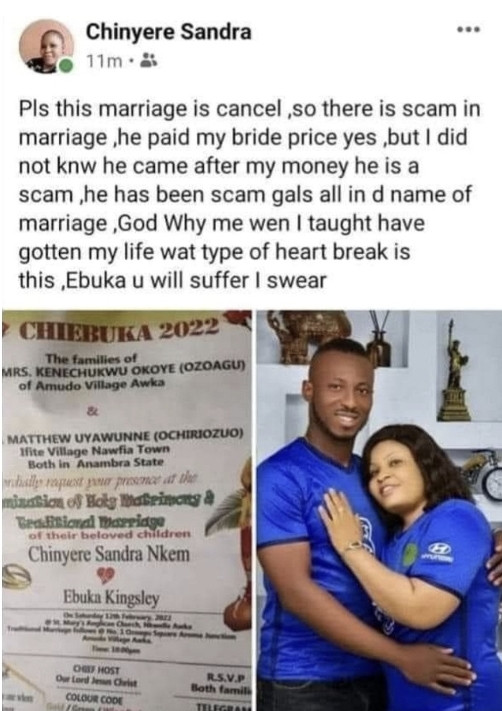Click the Statue of Liberty figurine
This screenshot has width=502, height=711.
(x=454, y=371)
